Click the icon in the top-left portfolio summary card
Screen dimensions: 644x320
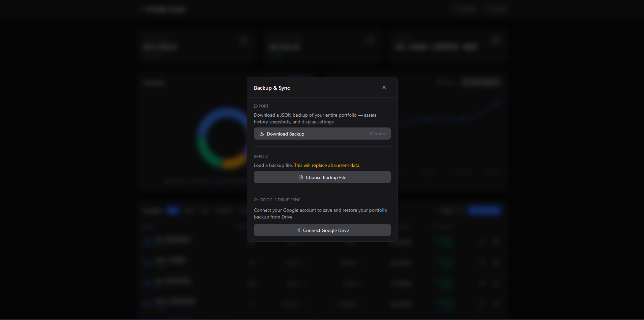coord(244,40)
